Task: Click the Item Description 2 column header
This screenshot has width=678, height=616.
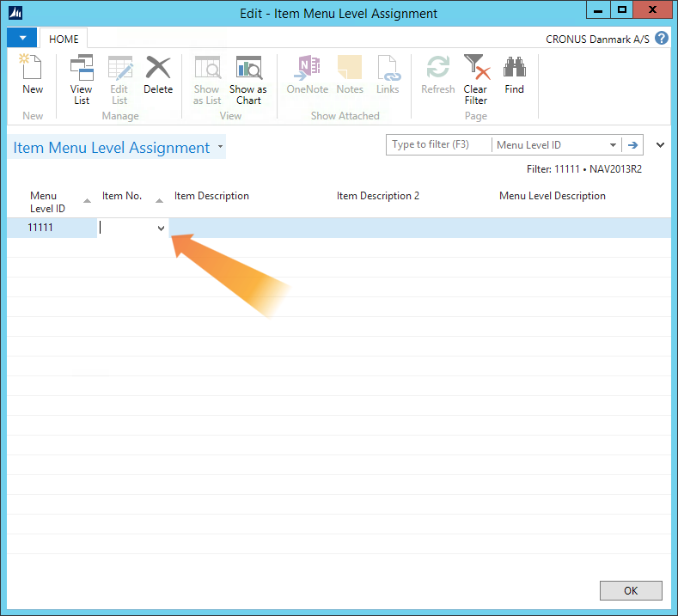Action: click(x=378, y=196)
